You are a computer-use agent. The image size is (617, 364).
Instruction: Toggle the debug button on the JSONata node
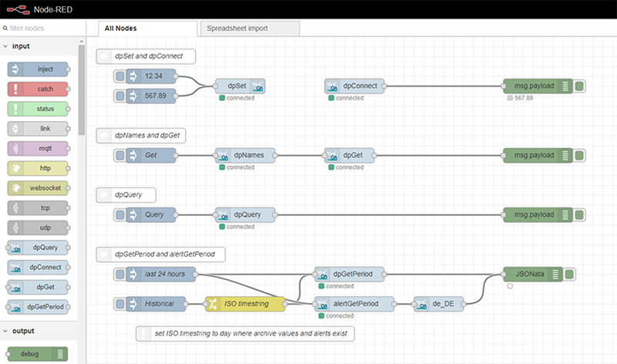[x=569, y=274]
